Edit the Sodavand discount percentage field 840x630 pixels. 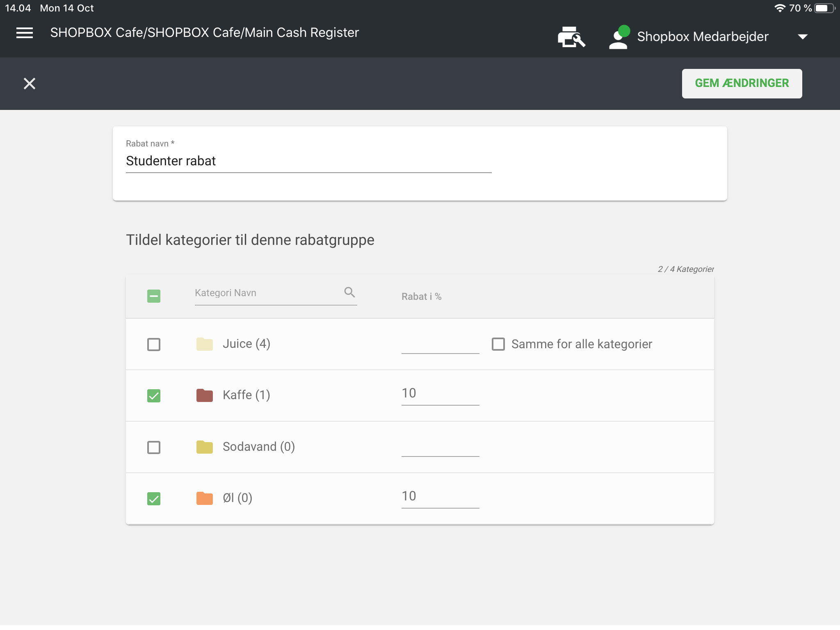click(x=440, y=447)
